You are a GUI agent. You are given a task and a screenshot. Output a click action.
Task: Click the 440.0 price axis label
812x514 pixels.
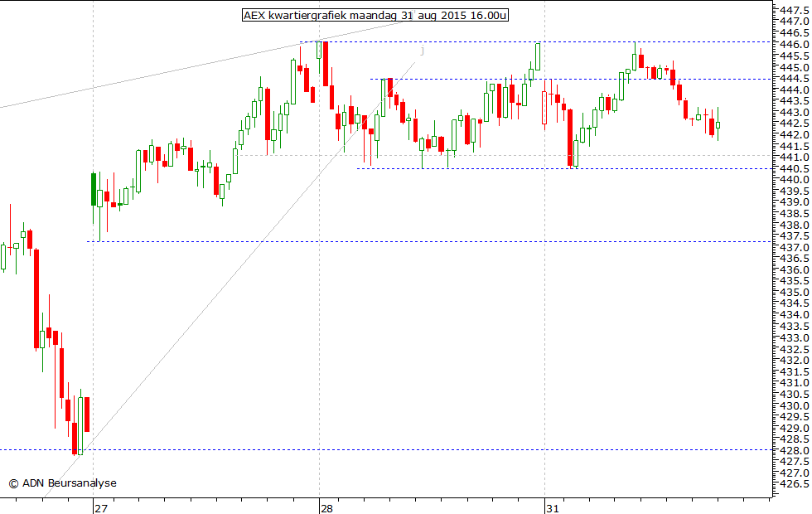[x=795, y=180]
